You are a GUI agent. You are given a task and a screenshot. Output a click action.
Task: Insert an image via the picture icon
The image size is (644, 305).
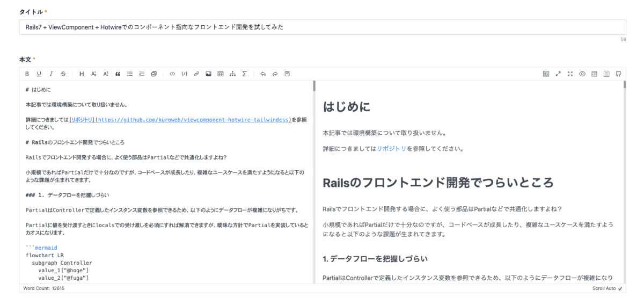pyautogui.click(x=208, y=74)
